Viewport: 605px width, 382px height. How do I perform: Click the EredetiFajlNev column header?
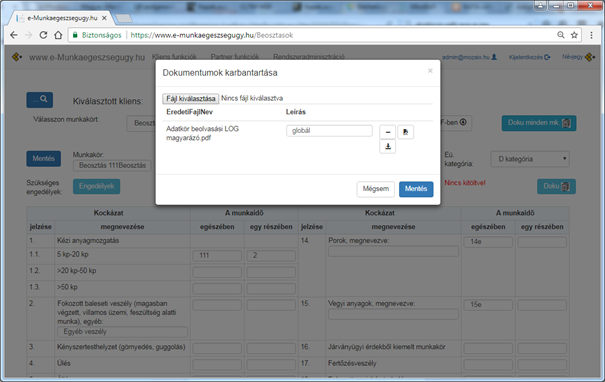(x=189, y=112)
